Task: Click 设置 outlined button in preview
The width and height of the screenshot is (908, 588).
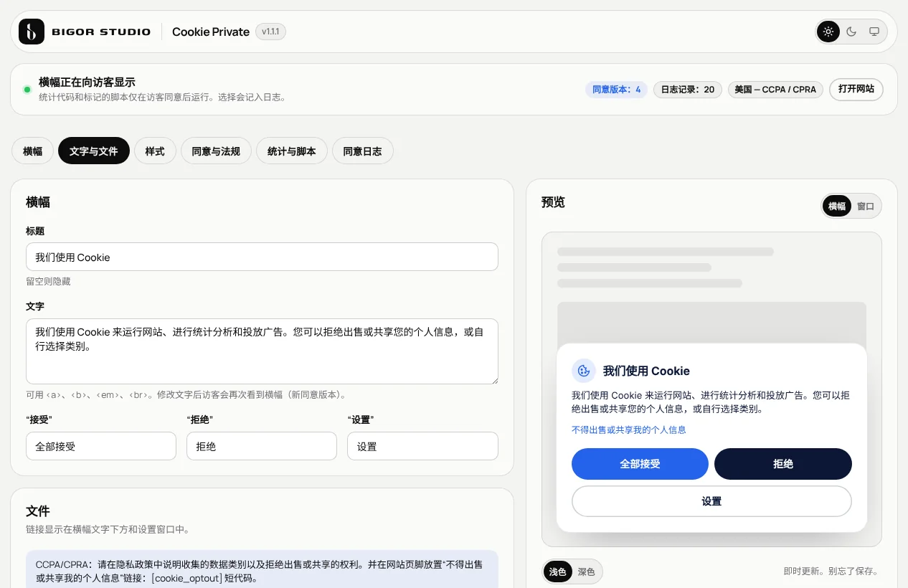Action: 711,501
